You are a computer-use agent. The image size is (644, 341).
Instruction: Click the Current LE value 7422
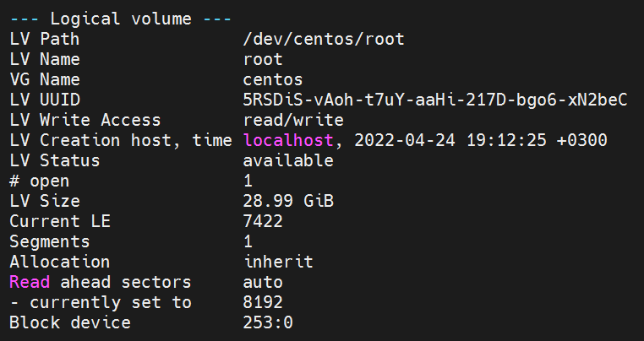coord(263,221)
